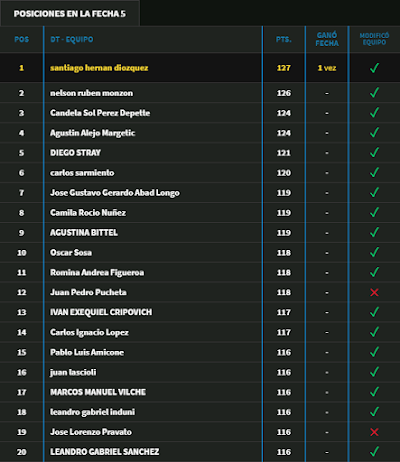Click the POS column header
This screenshot has width=400, height=462.
(22, 39)
